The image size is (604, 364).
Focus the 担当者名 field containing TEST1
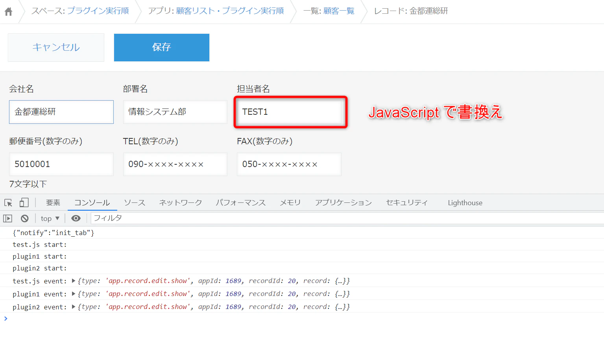[289, 112]
